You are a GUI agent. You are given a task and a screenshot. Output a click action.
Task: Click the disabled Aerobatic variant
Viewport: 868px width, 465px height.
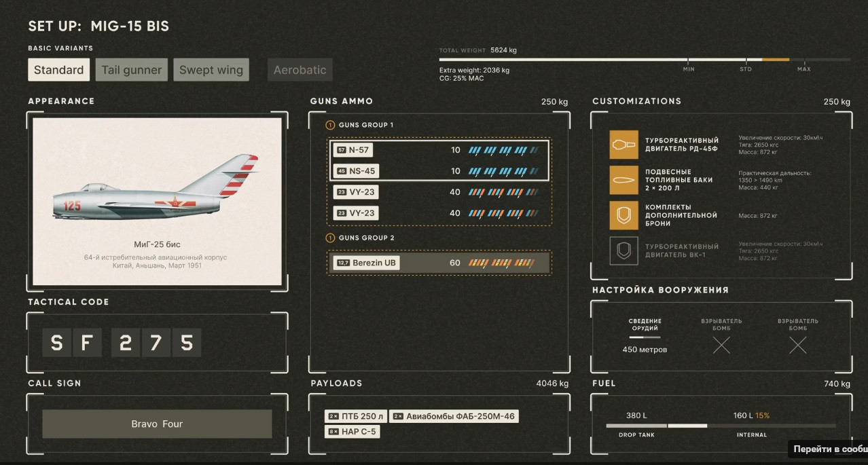click(x=300, y=70)
